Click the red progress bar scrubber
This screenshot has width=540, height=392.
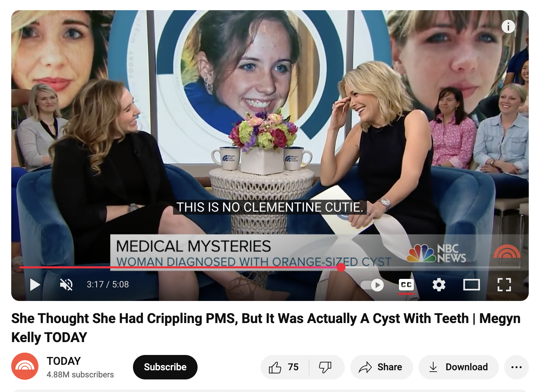coord(341,267)
